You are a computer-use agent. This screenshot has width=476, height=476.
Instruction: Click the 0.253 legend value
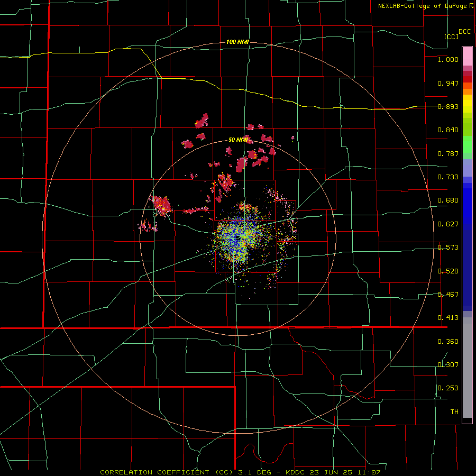point(448,388)
